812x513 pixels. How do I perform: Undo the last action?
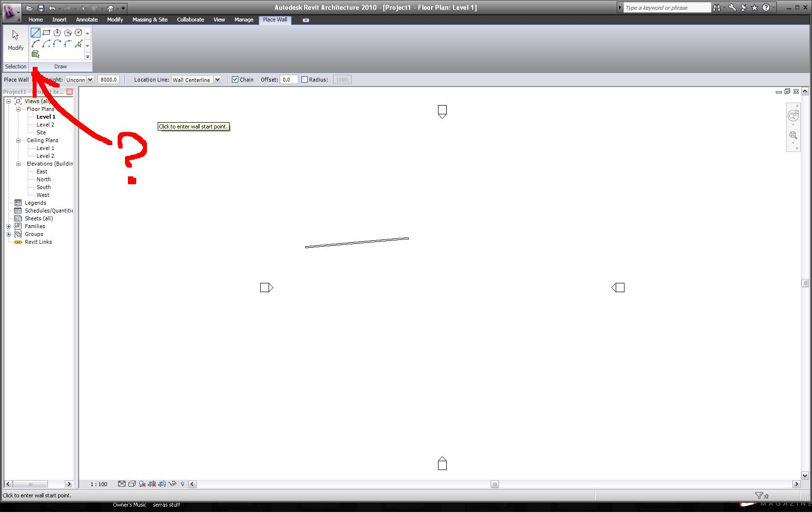click(x=52, y=8)
